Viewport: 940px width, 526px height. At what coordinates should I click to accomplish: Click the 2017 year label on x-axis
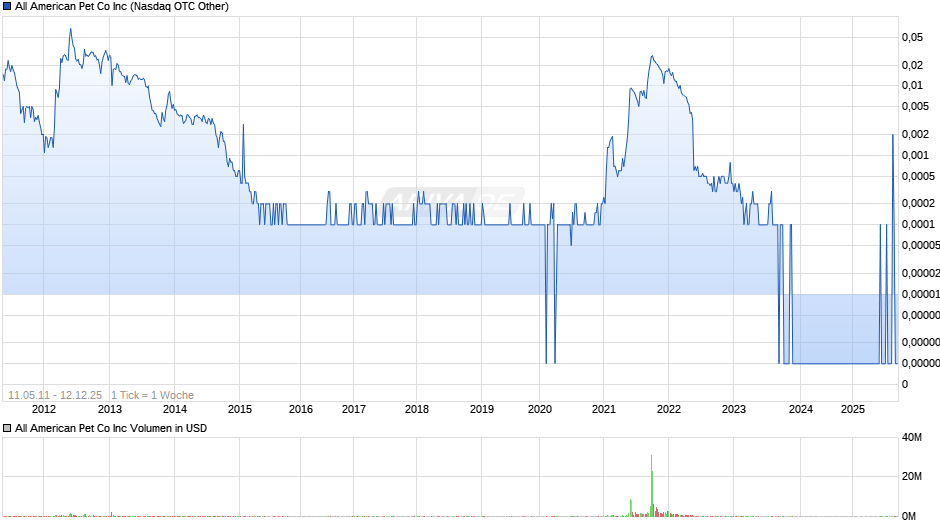[x=354, y=409]
